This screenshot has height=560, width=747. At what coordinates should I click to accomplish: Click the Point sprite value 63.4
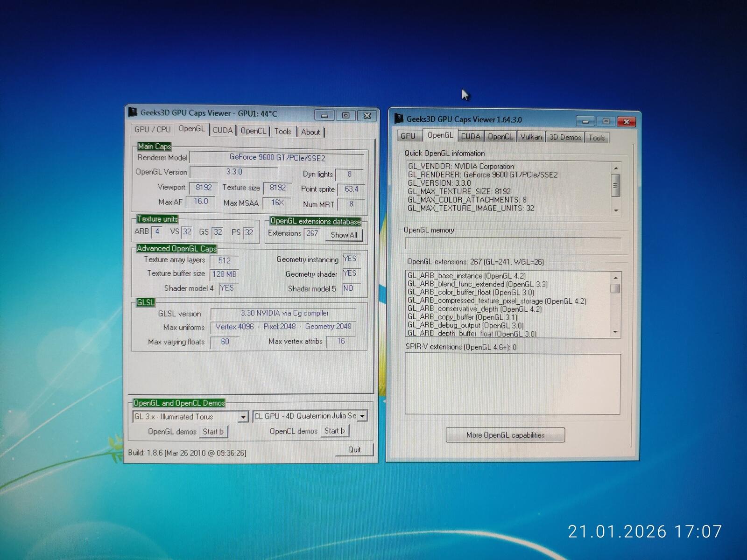(351, 189)
